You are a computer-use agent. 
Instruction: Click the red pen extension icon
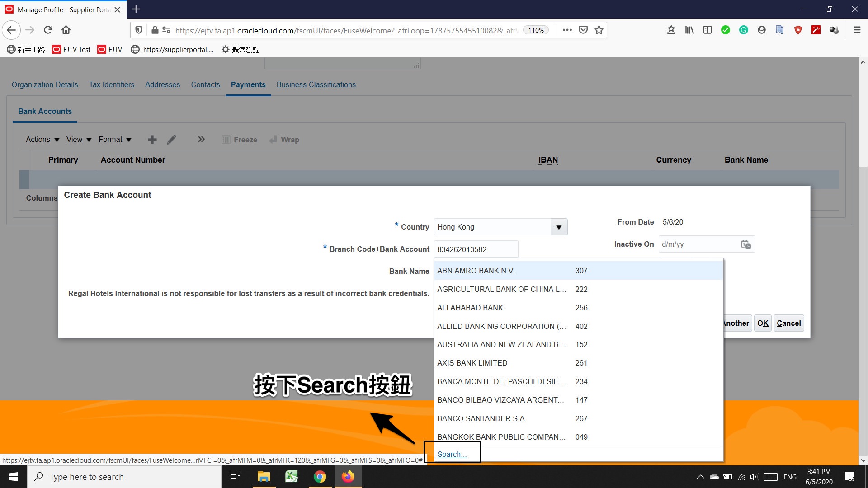tap(816, 30)
